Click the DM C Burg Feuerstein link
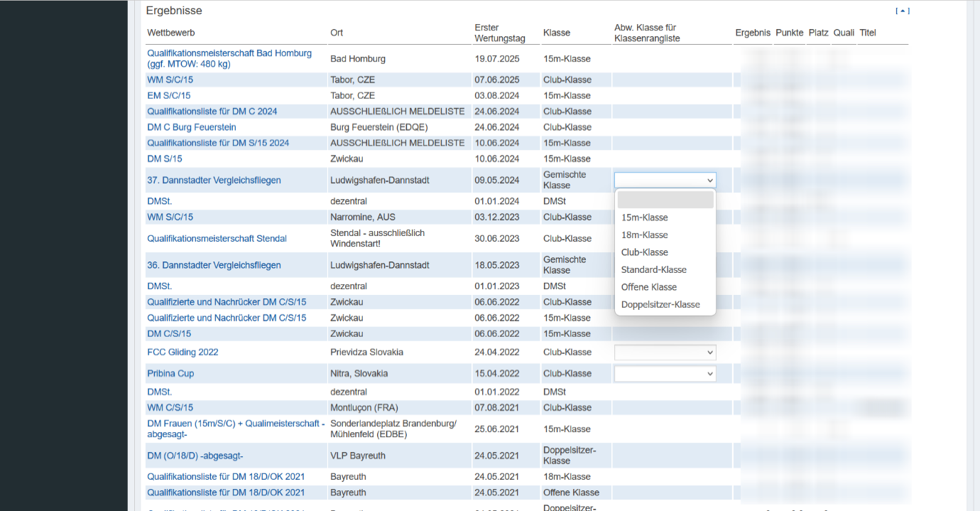 click(x=191, y=127)
